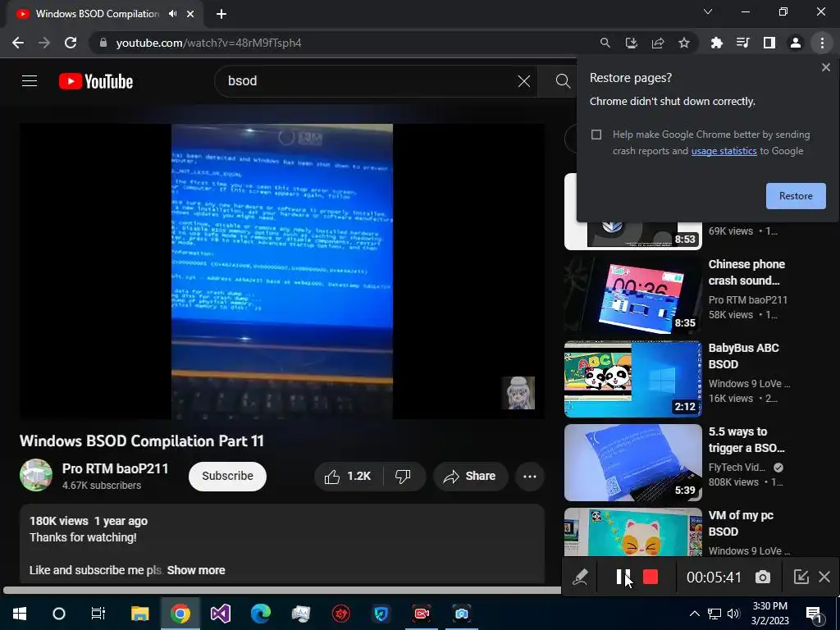Open usage statistics link
The height and width of the screenshot is (630, 840).
724,151
